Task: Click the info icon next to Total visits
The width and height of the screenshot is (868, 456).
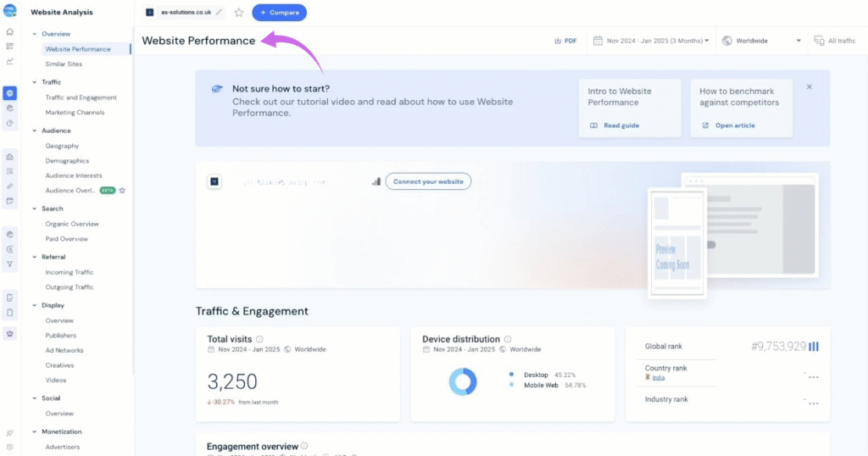Action: click(259, 339)
